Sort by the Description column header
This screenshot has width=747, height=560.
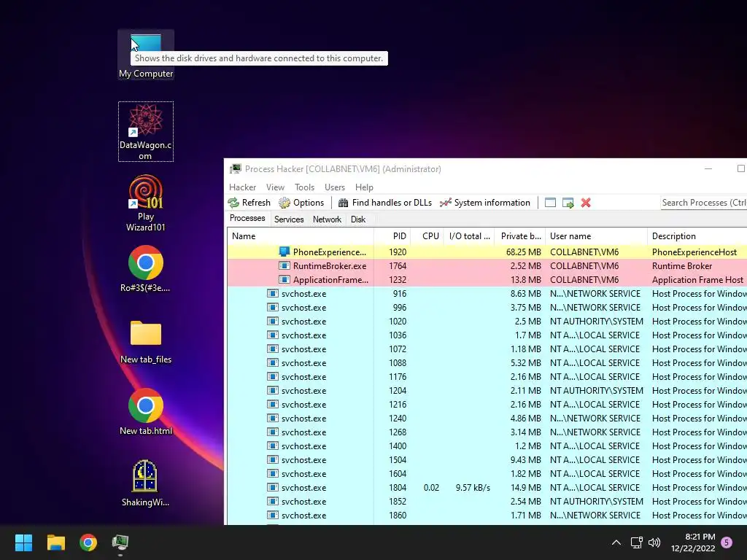[697, 236]
